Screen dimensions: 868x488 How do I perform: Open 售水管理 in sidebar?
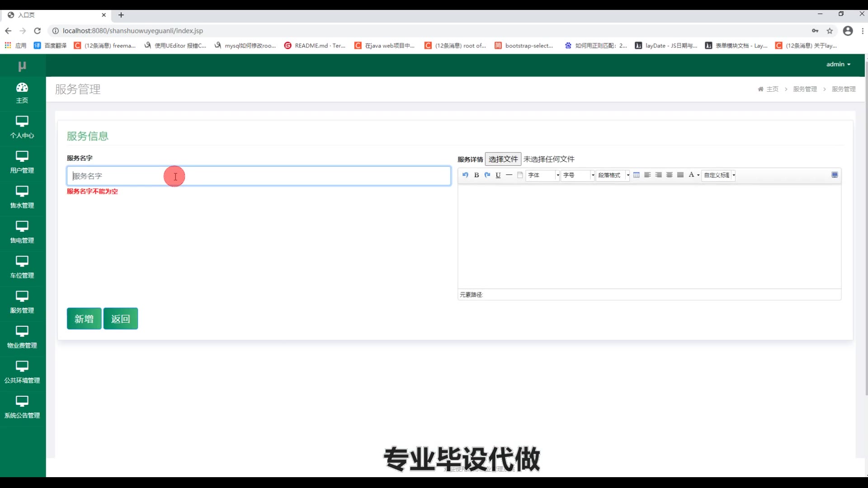coord(22,198)
